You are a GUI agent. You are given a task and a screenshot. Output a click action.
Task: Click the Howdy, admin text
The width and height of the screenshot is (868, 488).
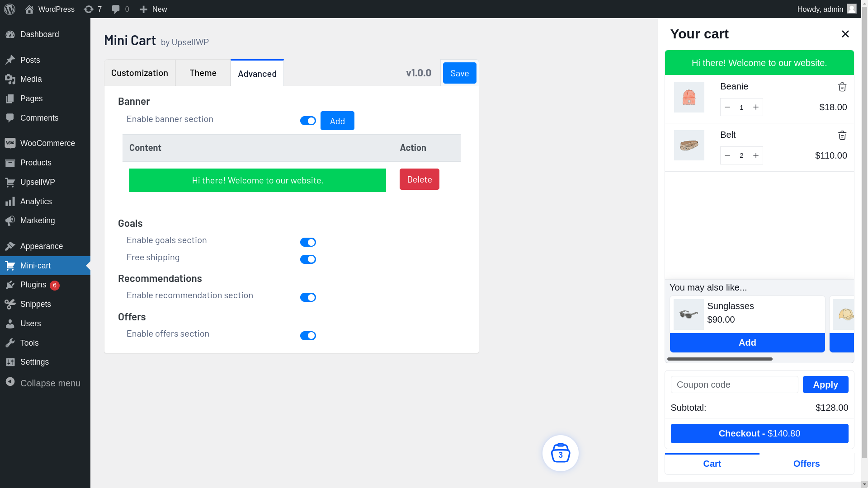(820, 9)
